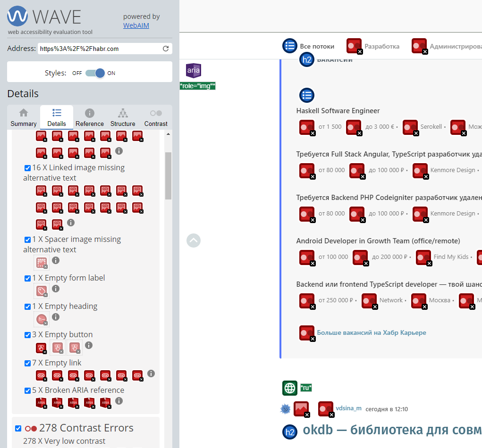Image resolution: width=482 pixels, height=448 pixels.
Task: Click the Kenmore Design text under Full Stack Angular
Action: 452,170
